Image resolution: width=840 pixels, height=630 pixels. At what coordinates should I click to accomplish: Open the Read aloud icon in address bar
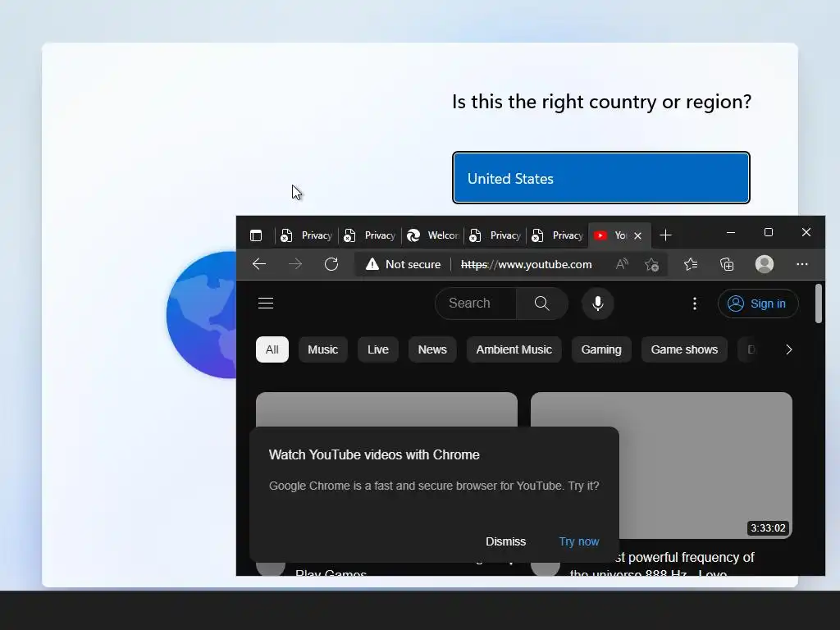tap(622, 264)
